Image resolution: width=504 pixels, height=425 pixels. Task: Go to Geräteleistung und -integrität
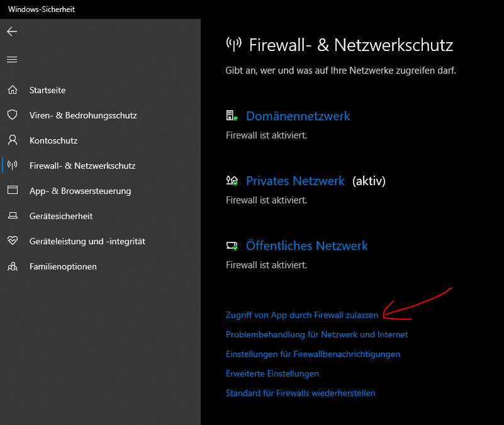coord(87,241)
